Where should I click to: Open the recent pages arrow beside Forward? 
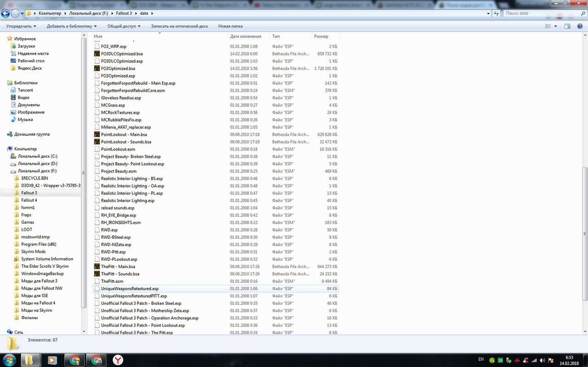tap(23, 13)
